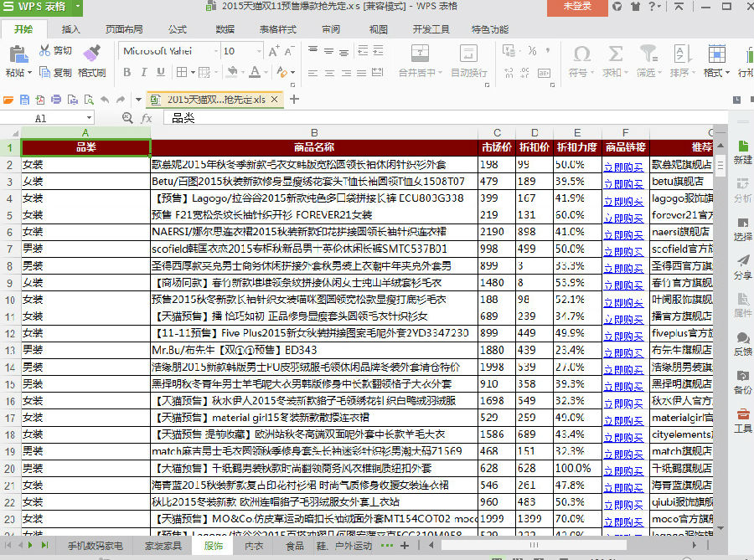Open the font color dropdown arrow
The height and width of the screenshot is (560, 754).
[266, 73]
